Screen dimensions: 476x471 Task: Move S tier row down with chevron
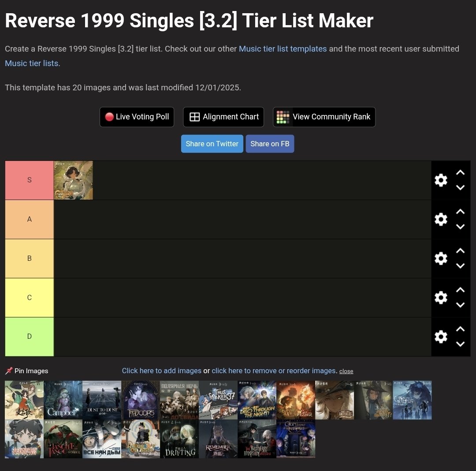coord(460,188)
